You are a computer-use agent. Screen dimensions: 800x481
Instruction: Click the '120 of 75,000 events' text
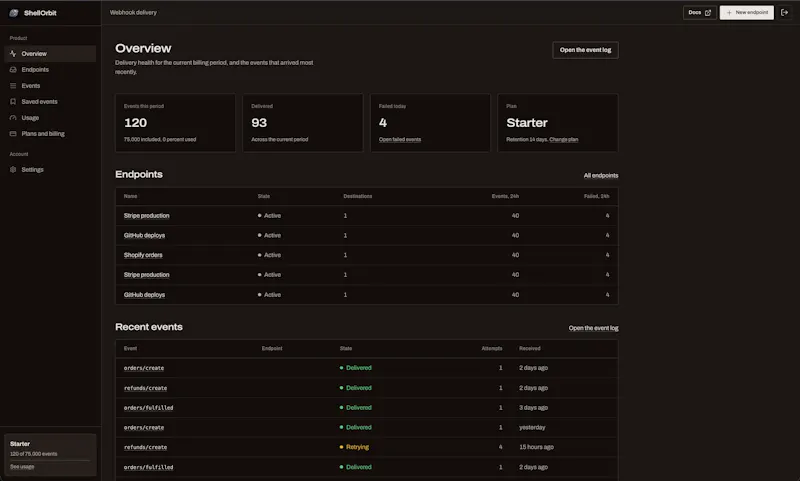click(34, 454)
